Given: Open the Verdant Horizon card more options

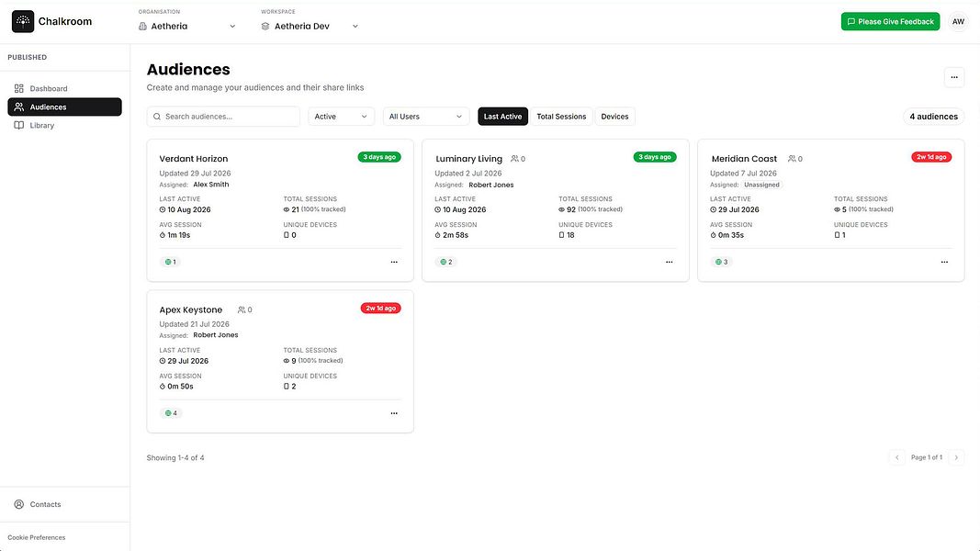Looking at the screenshot, I should pyautogui.click(x=394, y=262).
